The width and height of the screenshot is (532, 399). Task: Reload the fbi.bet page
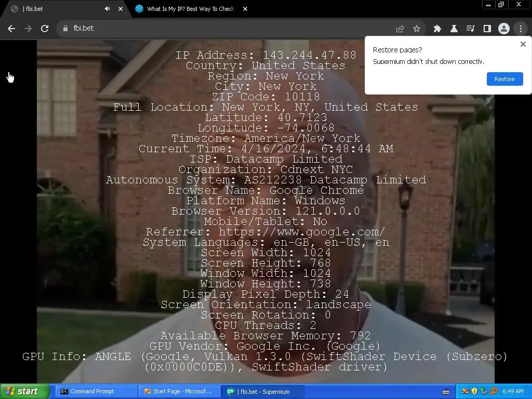pos(45,29)
